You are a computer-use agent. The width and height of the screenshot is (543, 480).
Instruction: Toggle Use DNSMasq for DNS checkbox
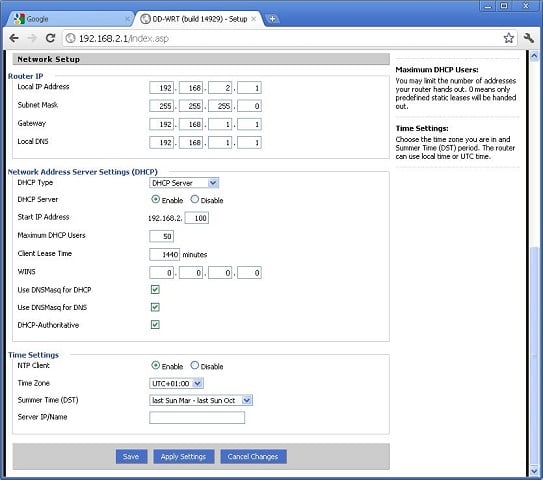click(x=155, y=307)
